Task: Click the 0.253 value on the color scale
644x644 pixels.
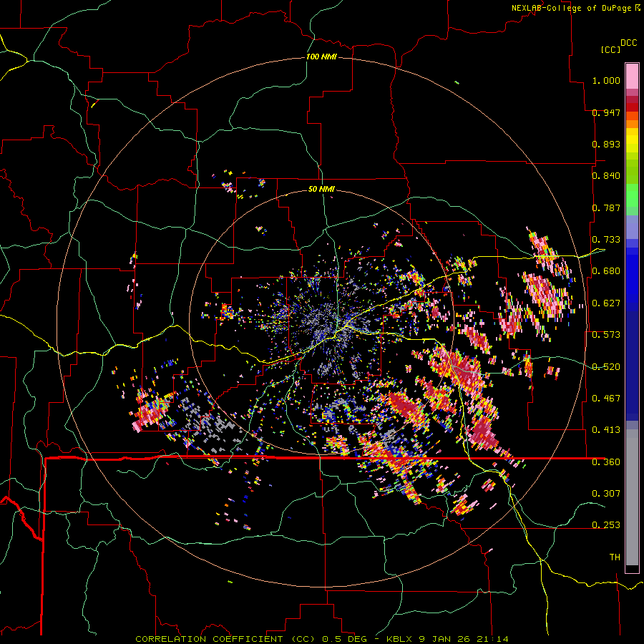Action: [606, 525]
